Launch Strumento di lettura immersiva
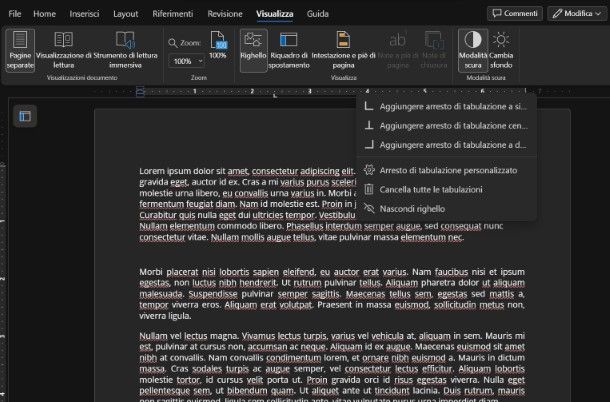 (x=125, y=51)
